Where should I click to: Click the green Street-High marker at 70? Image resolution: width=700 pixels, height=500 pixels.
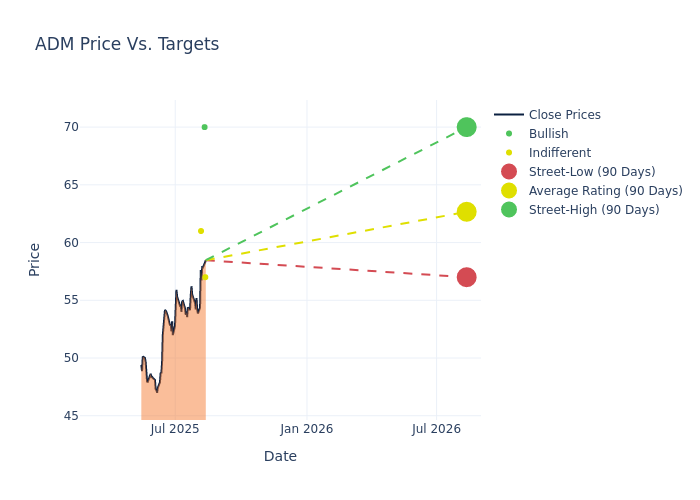[x=466, y=127]
